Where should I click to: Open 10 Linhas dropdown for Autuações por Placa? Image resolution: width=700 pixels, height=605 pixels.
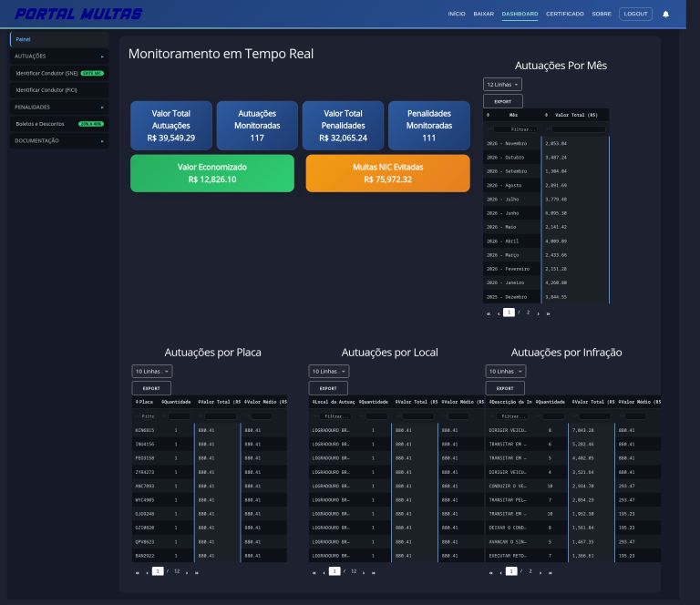[x=152, y=371]
